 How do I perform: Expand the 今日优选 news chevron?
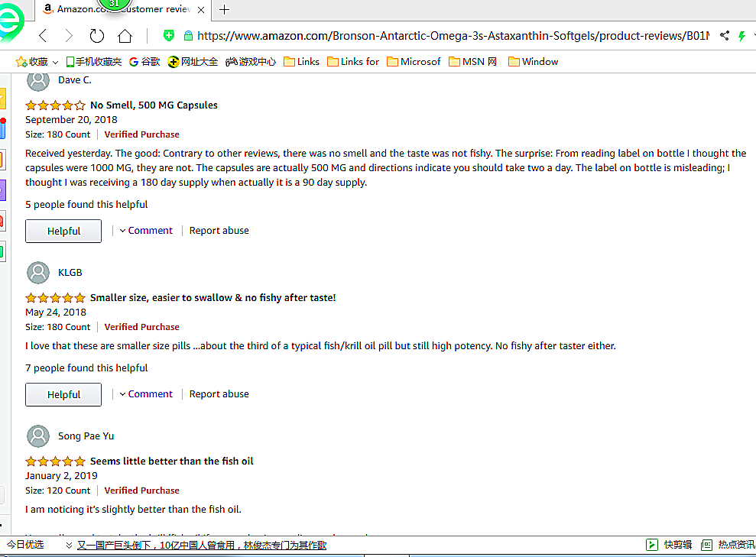point(69,546)
